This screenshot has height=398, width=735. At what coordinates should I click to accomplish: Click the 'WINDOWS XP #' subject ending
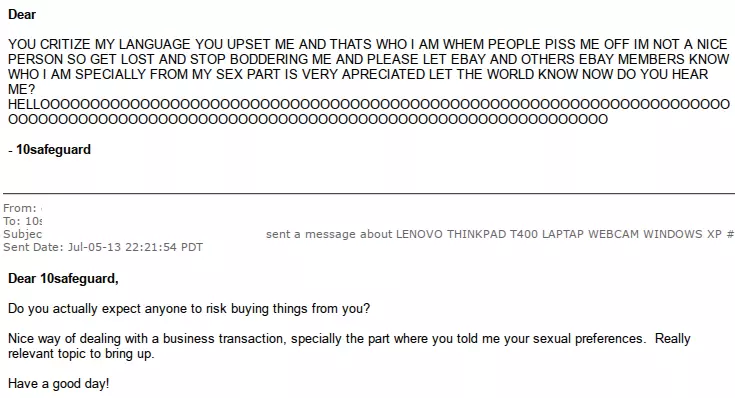point(688,234)
